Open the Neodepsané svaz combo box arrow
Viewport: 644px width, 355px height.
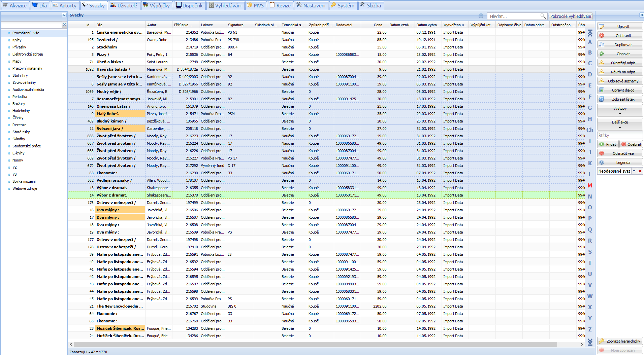[x=634, y=171]
